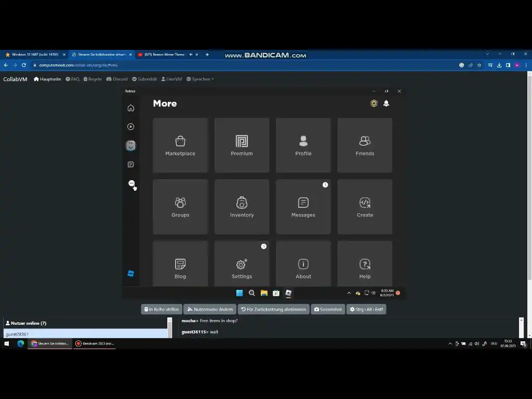The width and height of the screenshot is (532, 399).
Task: Click 'In Reihe stellen' button
Action: (x=162, y=310)
